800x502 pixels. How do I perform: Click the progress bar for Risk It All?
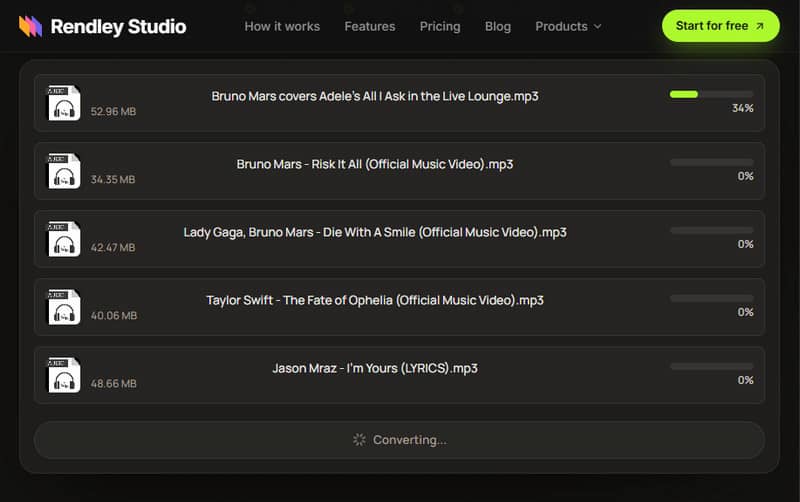[x=711, y=162]
